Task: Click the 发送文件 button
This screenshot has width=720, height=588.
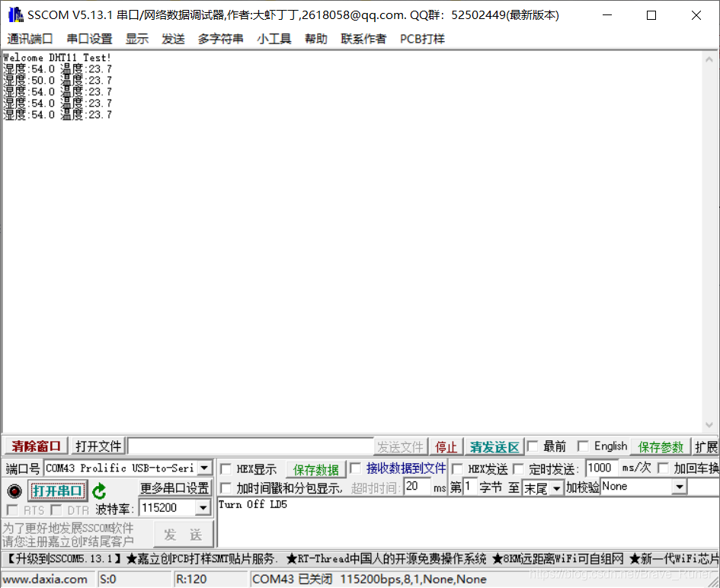Action: (400, 446)
